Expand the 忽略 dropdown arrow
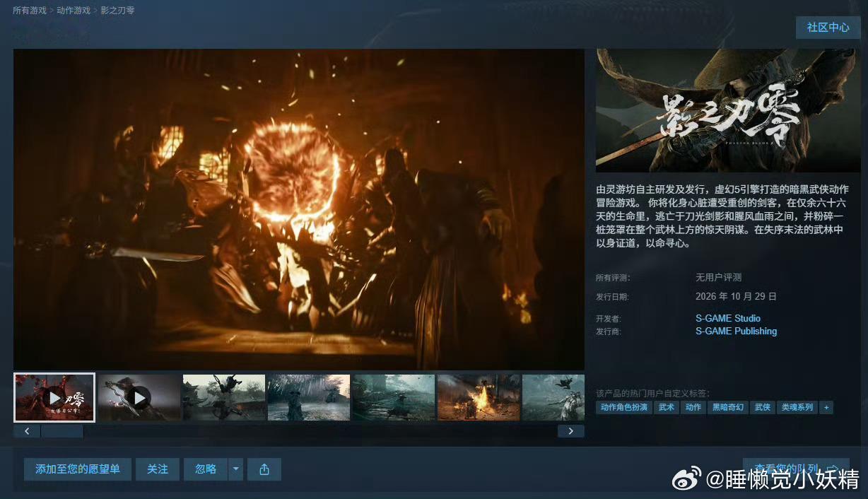The width and height of the screenshot is (868, 499). [236, 469]
